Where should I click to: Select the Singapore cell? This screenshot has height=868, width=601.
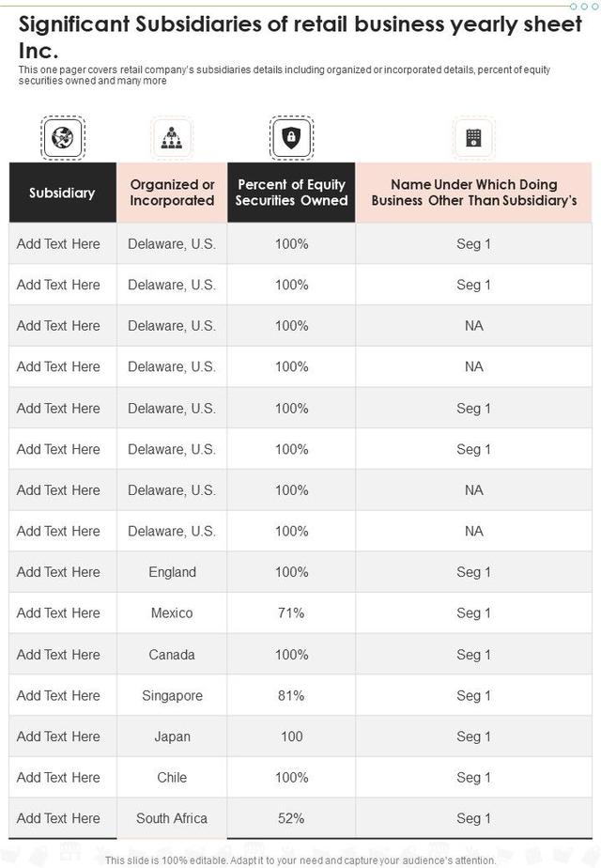172,696
